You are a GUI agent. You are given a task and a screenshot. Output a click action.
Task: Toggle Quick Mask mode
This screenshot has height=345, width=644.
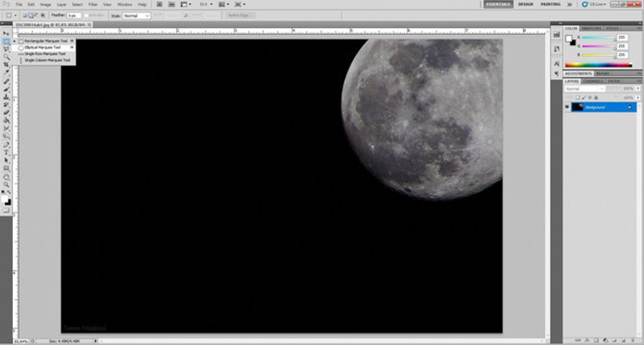click(x=6, y=210)
